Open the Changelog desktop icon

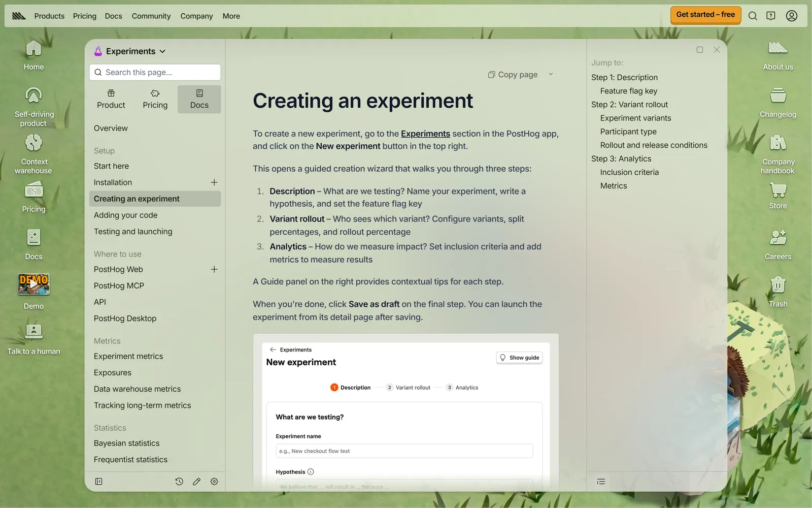[x=778, y=102]
